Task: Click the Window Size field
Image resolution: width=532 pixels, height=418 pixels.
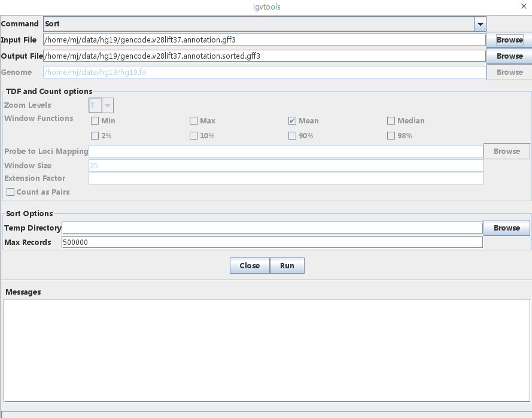Action: (x=285, y=166)
